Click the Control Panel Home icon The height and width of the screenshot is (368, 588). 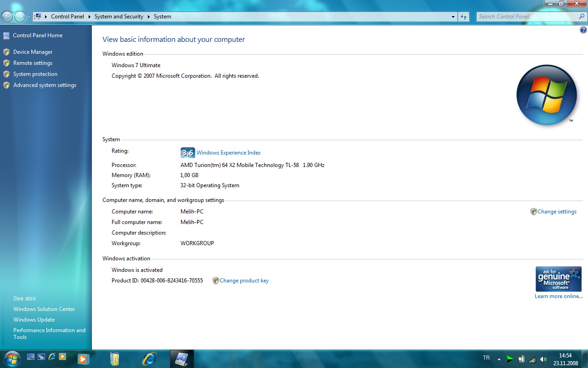[6, 35]
